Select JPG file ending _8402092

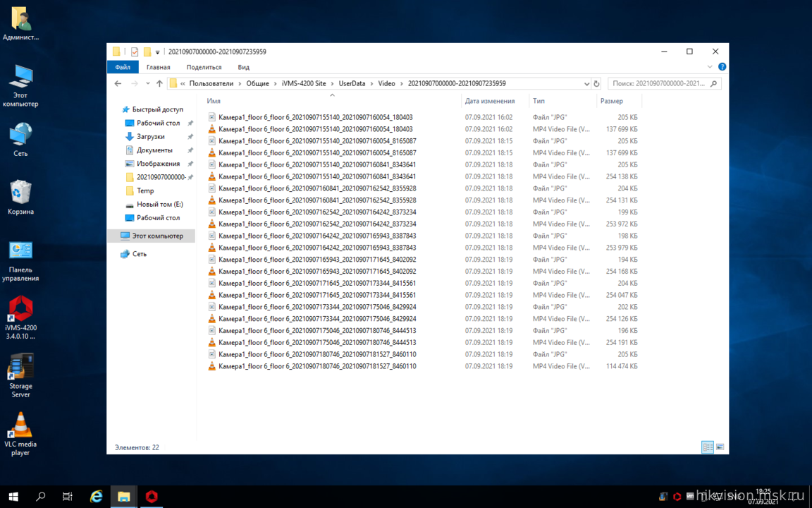(312, 260)
